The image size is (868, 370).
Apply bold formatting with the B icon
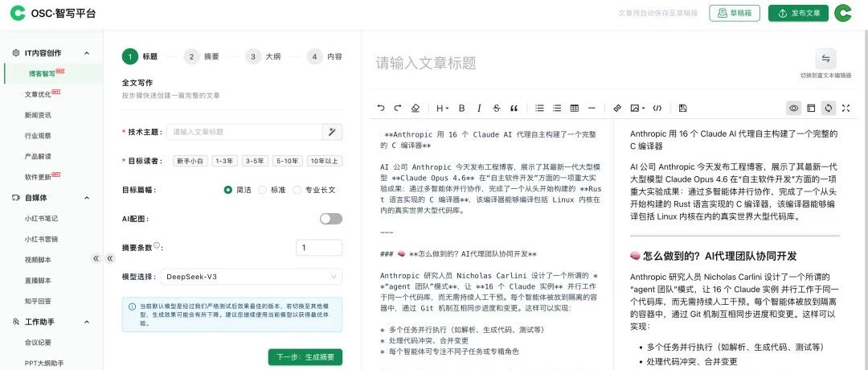tap(461, 108)
